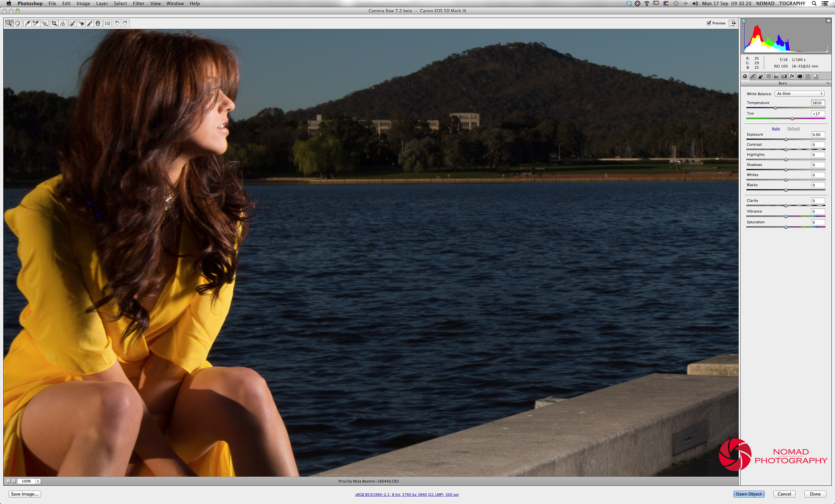
Task: Select the Hand tool
Action: point(17,23)
